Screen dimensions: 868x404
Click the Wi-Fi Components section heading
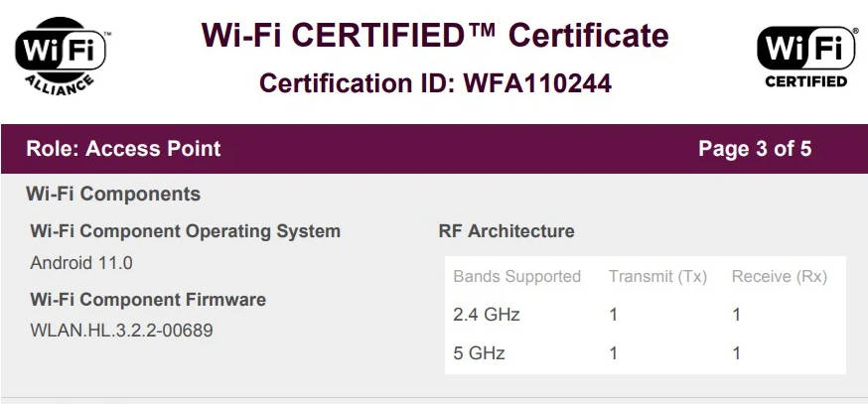113,195
